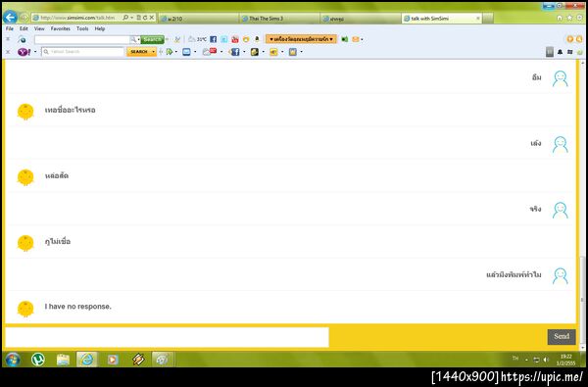
Task: Expand the dropdown after the orange envelope icon
Action: click(362, 39)
